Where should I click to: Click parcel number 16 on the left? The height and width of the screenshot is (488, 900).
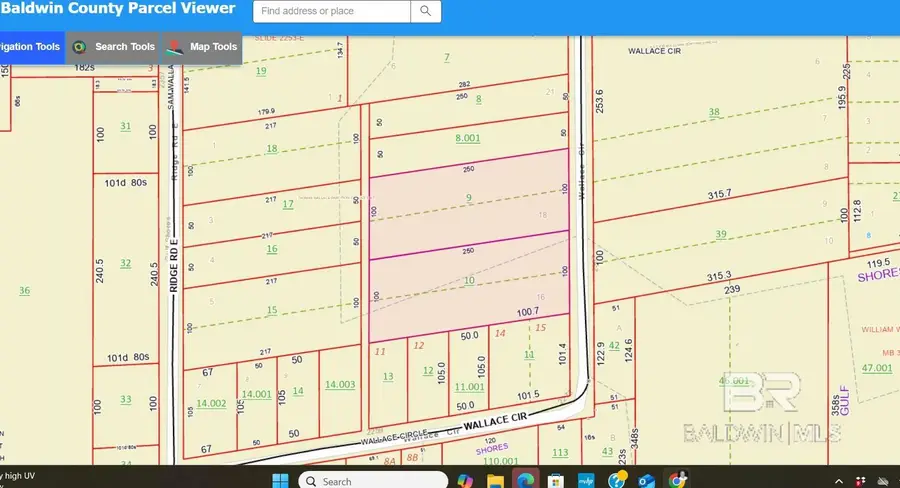click(271, 249)
